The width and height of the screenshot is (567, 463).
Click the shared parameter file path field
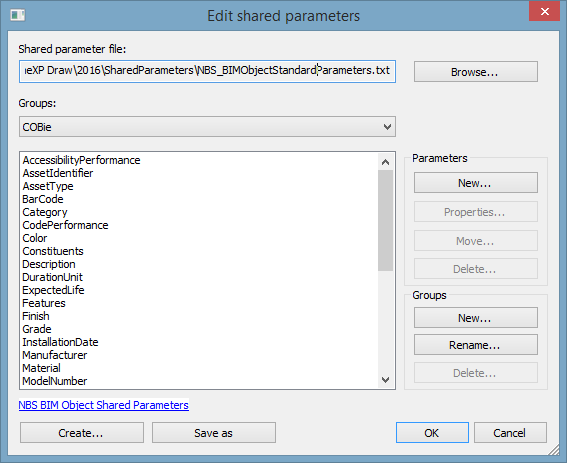tap(207, 71)
